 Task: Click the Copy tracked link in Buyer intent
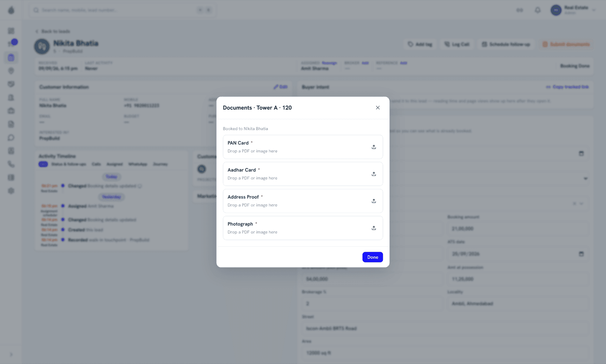pyautogui.click(x=567, y=87)
